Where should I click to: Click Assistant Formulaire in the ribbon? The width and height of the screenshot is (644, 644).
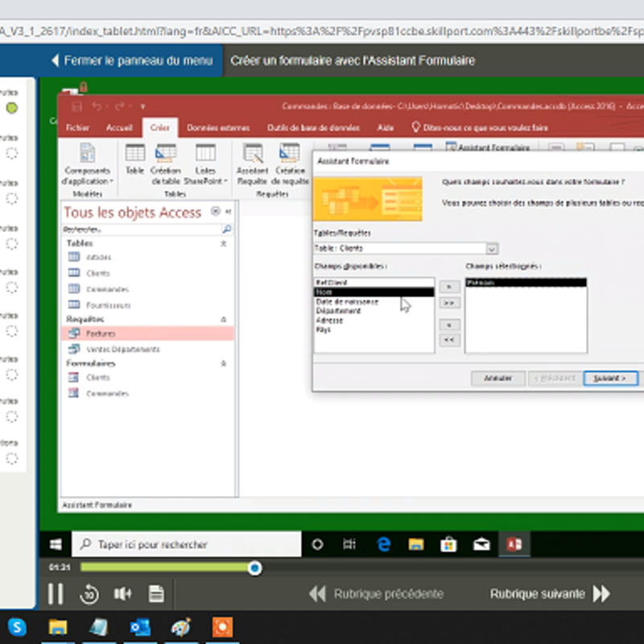(x=488, y=147)
